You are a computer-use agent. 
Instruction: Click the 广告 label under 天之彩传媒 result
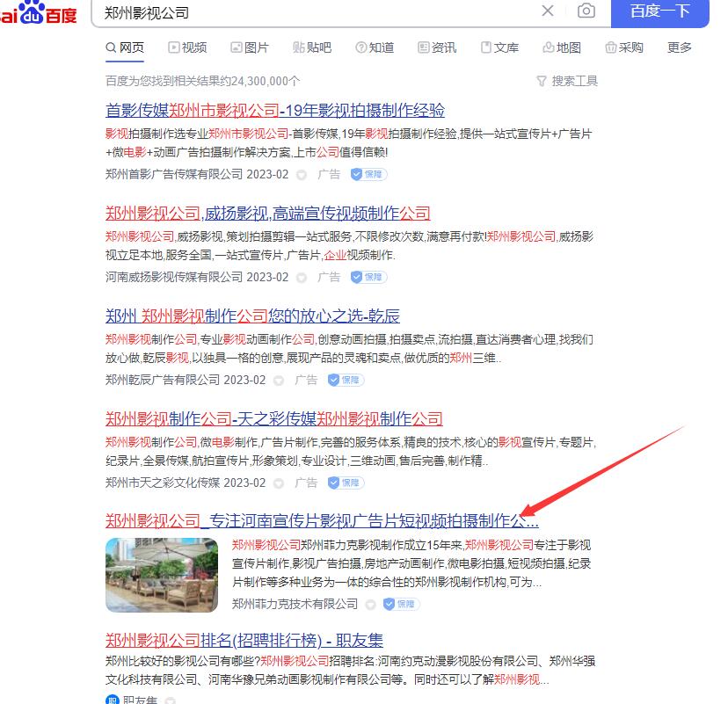307,483
